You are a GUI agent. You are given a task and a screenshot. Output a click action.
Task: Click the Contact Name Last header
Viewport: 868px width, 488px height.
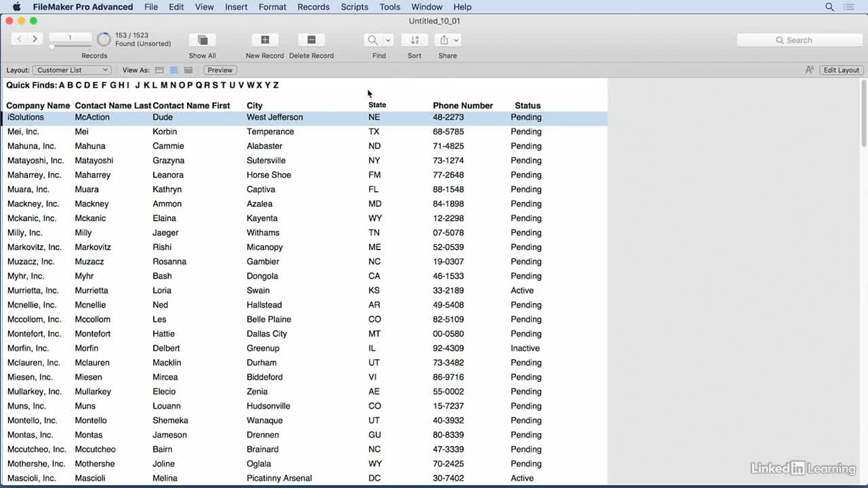pyautogui.click(x=113, y=106)
